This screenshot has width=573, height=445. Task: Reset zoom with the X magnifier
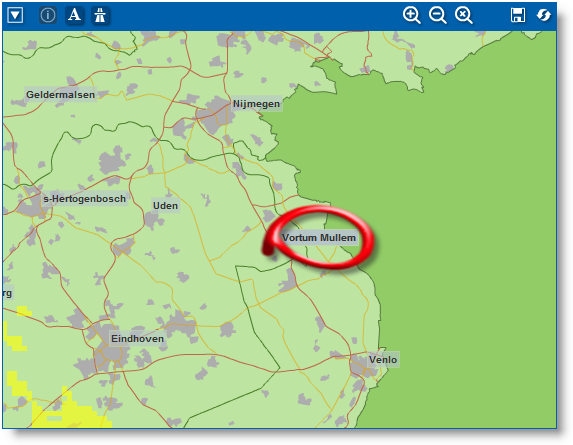tap(463, 16)
